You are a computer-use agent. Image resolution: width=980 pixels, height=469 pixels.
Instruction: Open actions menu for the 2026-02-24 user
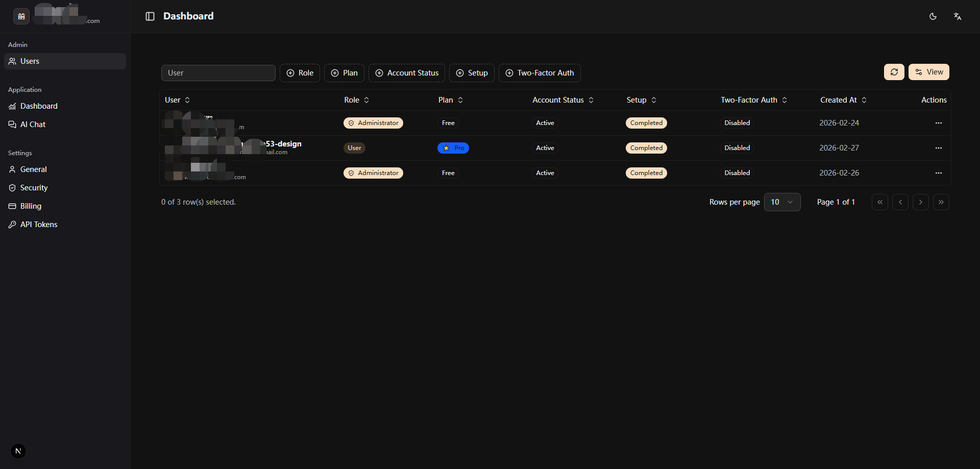tap(938, 123)
